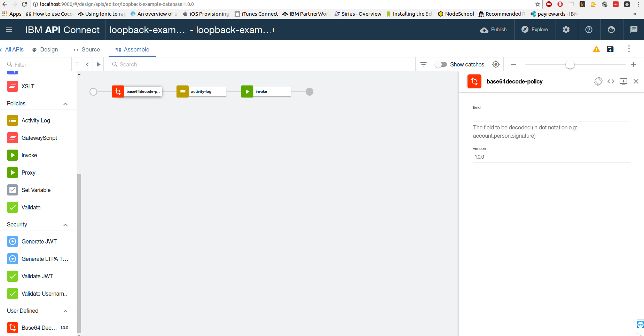Click the user face icon in header
The height and width of the screenshot is (336, 644).
(611, 30)
